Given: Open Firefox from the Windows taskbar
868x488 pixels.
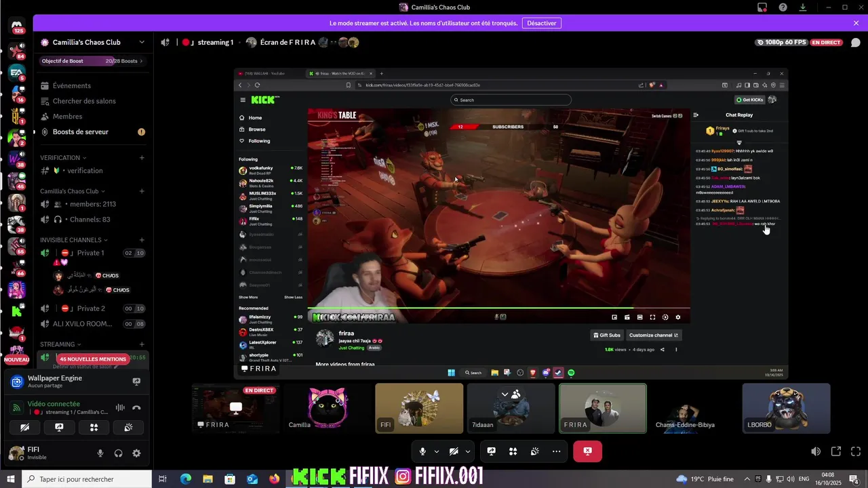Looking at the screenshot, I should click(274, 479).
